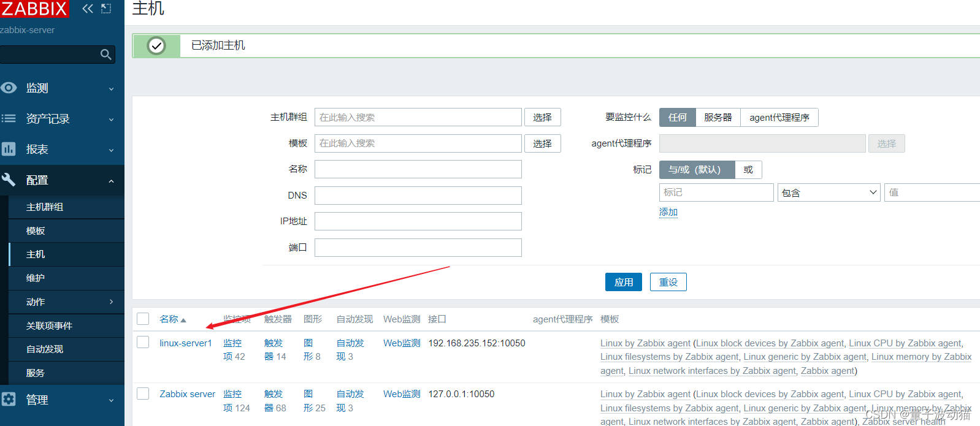
Task: Click the 重设 filter button
Action: (668, 282)
